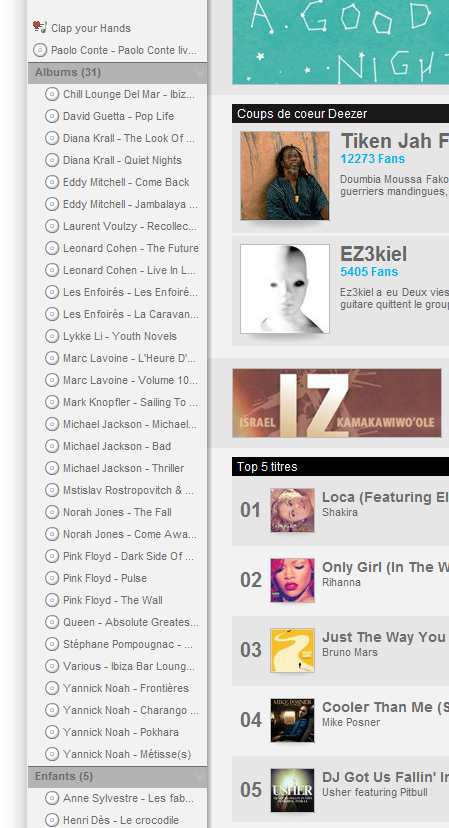Click the heart icon beside Clap your Hands
Screen dimensions: 449x828
(x=40, y=27)
